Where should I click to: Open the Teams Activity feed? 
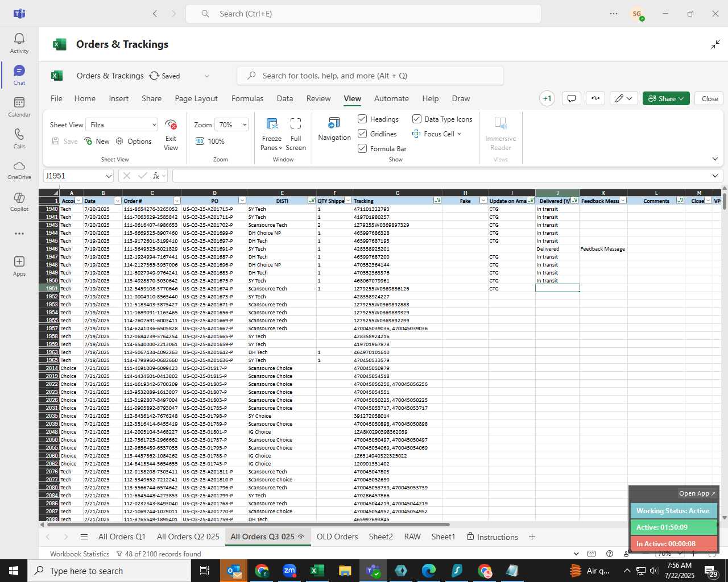coord(19,43)
